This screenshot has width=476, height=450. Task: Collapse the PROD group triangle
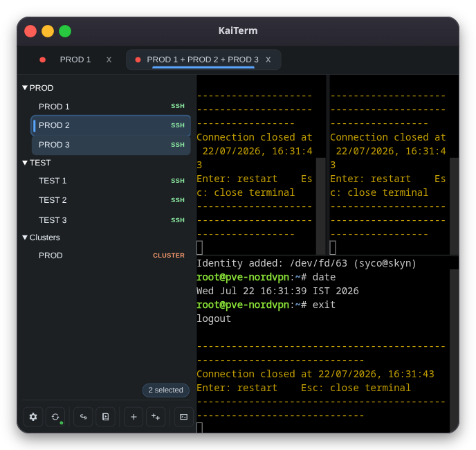[x=25, y=88]
